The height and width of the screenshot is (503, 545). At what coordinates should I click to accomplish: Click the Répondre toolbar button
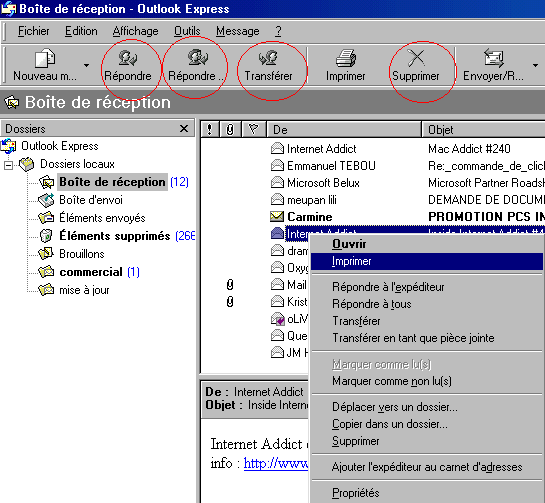pos(128,65)
